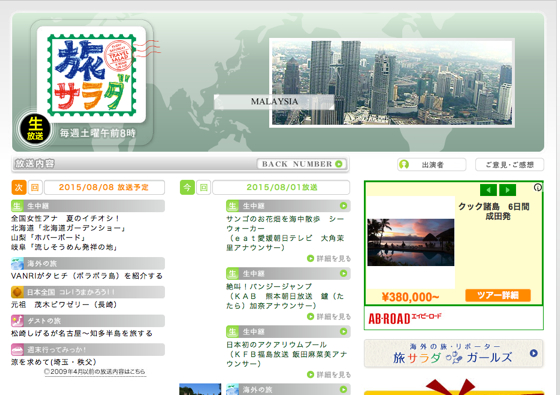Expand バンジージャンプ segment header arrow

[343, 273]
